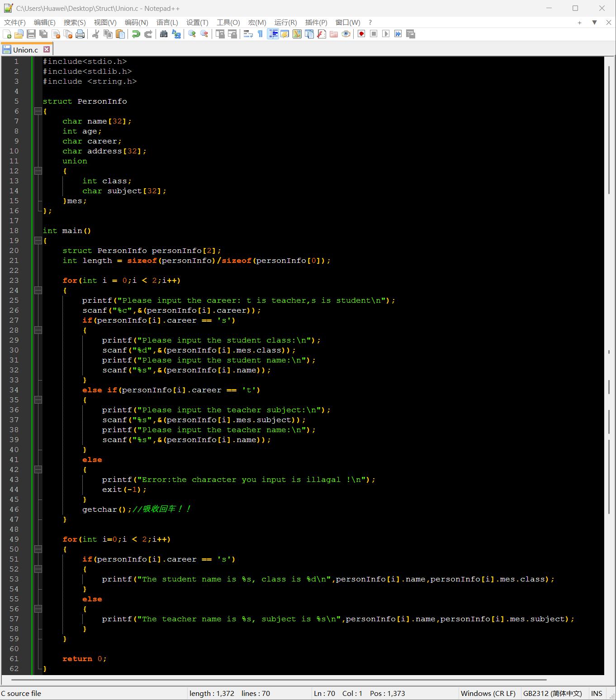Collapse the error else block at line 42
The height and width of the screenshot is (700, 616).
click(38, 470)
